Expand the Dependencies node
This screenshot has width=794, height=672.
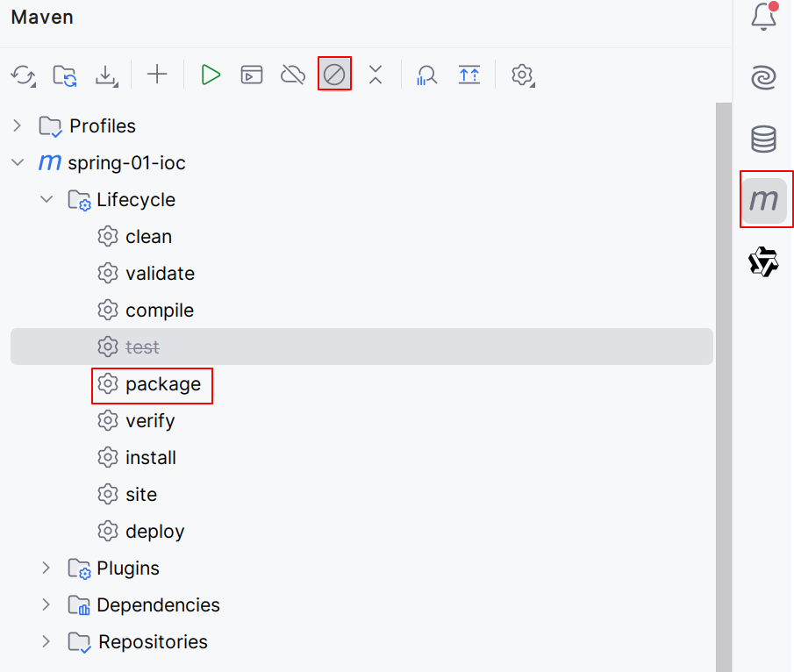click(x=46, y=604)
